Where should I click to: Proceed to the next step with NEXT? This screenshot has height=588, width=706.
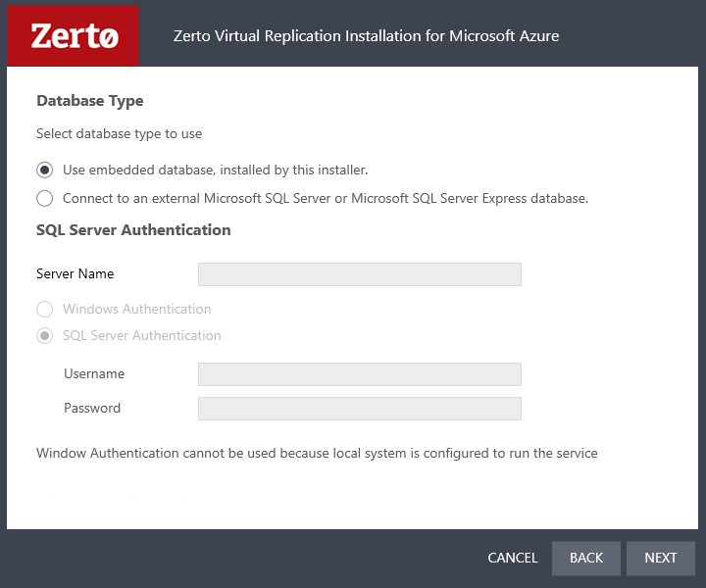pyautogui.click(x=661, y=559)
